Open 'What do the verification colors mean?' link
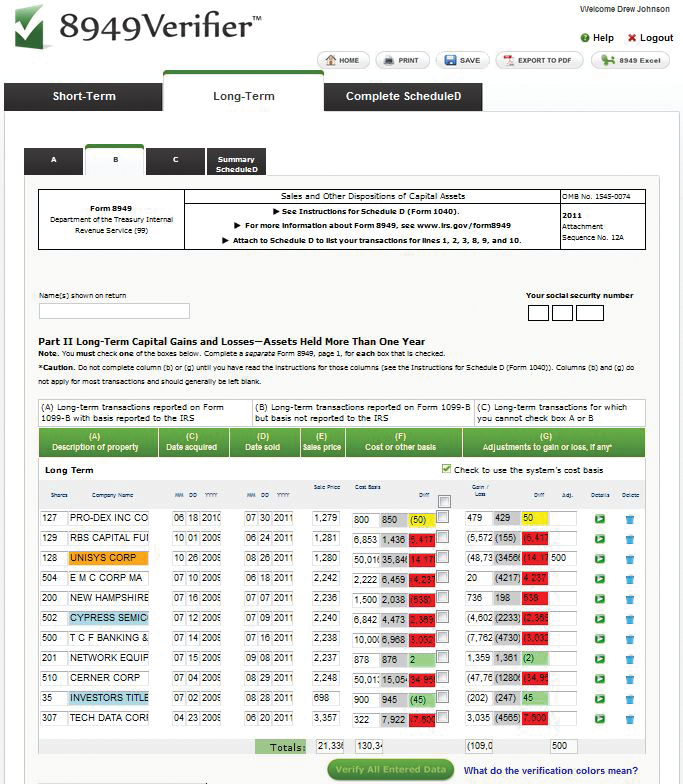Image resolution: width=683 pixels, height=784 pixels. pos(552,771)
